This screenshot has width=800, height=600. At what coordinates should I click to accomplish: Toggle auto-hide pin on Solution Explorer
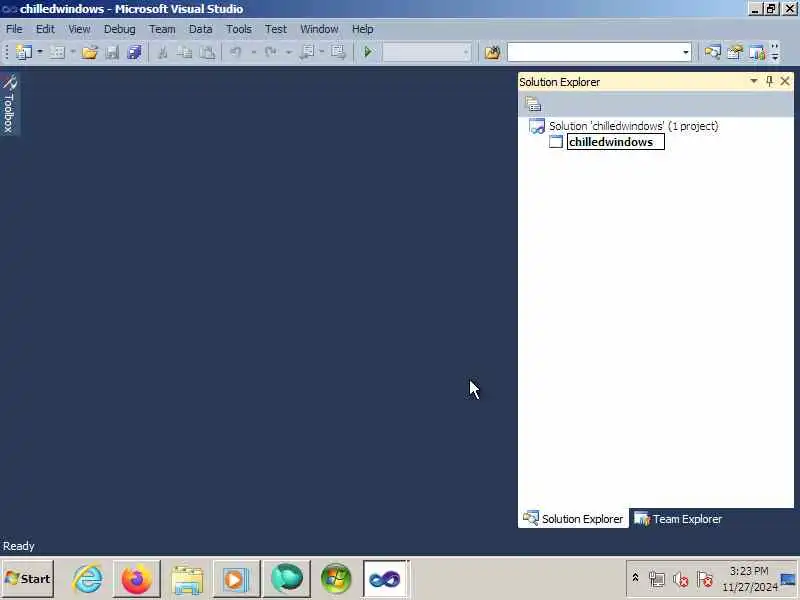tap(769, 81)
